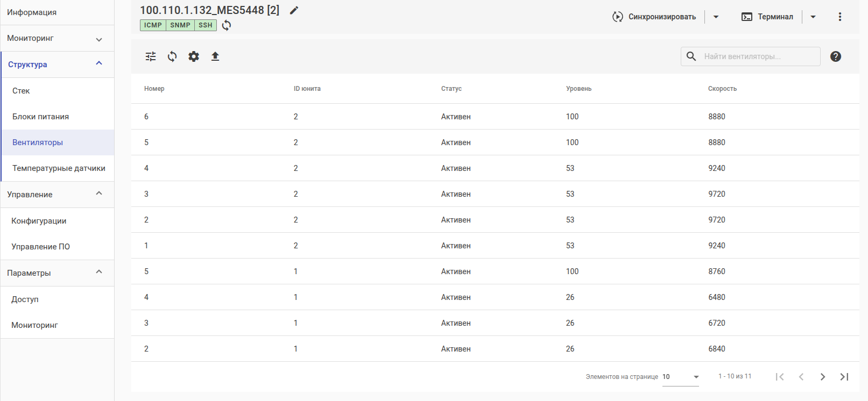Jump to the last page of results
Image resolution: width=868 pixels, height=401 pixels.
844,377
